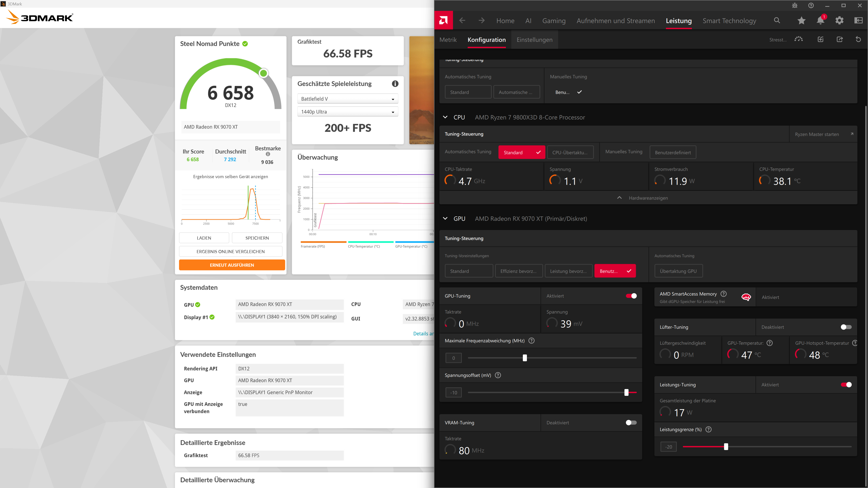Image resolution: width=868 pixels, height=488 pixels.
Task: Click the Leistungsgrenze slider handle
Action: coord(726,447)
